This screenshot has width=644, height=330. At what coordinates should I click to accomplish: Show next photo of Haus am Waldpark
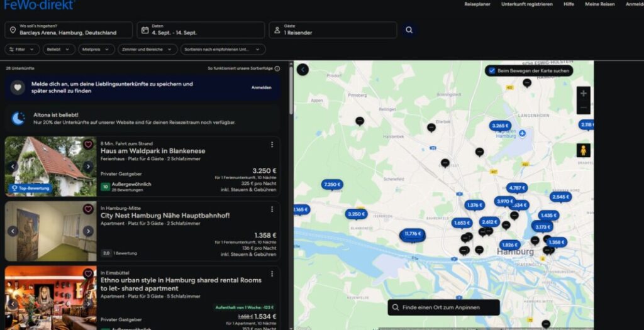(88, 166)
